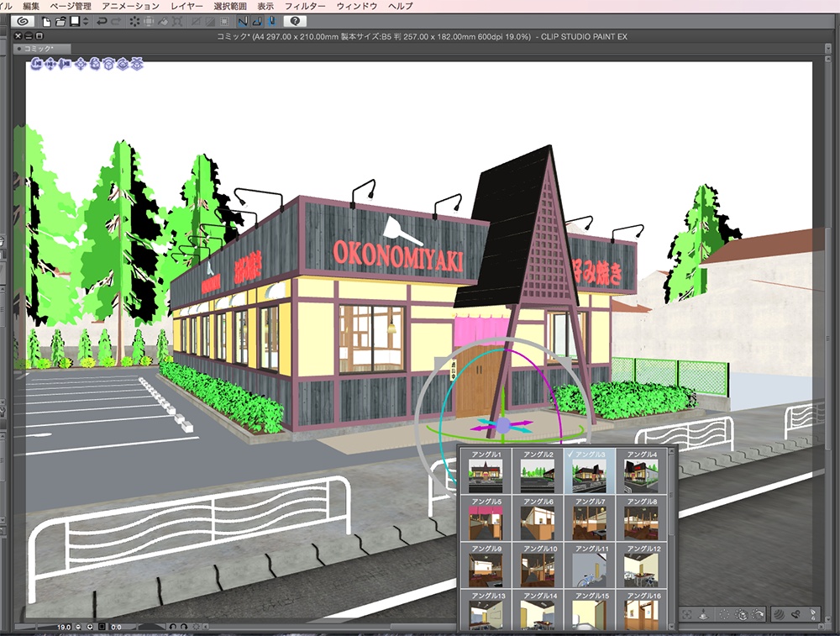Choose the checked アングル3 preset
The image size is (840, 636).
coord(590,471)
